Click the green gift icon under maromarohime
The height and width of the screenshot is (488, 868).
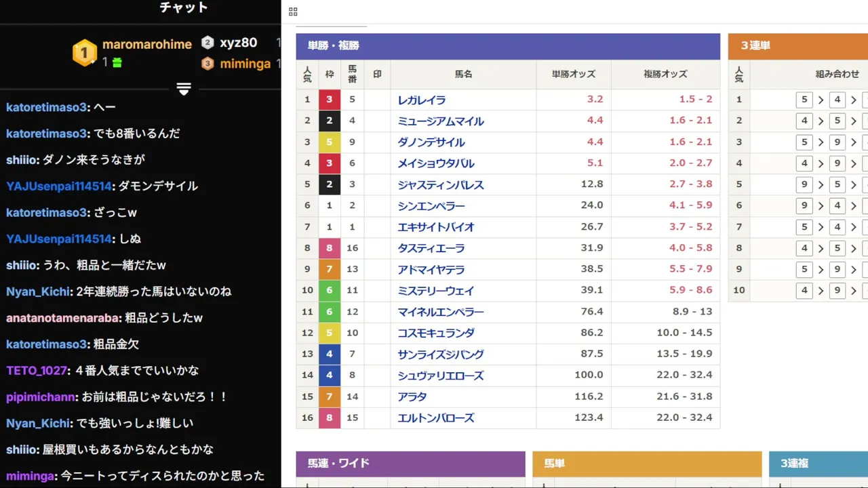tap(117, 62)
